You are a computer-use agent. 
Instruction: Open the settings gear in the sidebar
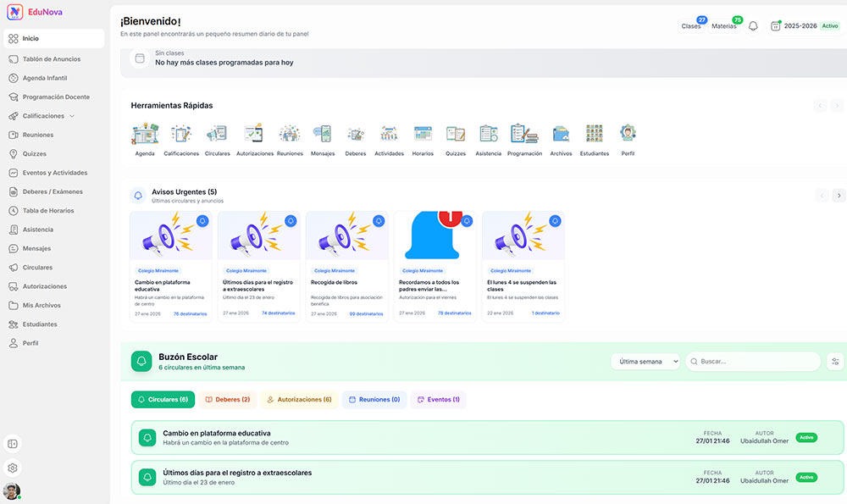(x=13, y=468)
